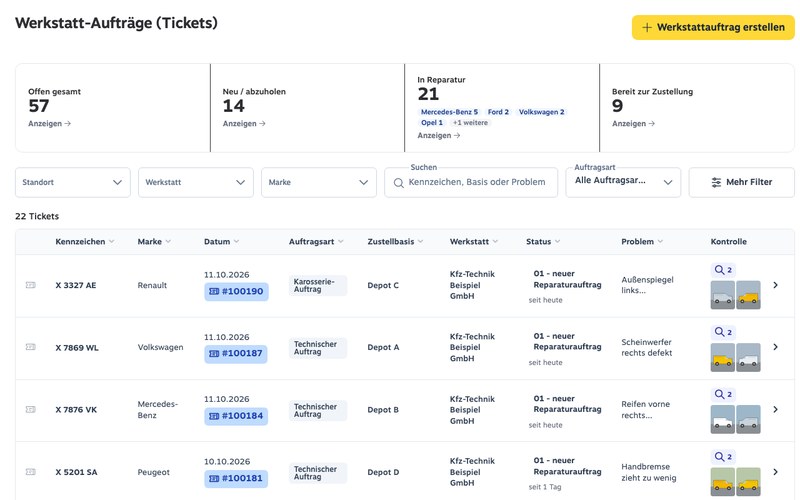
Task: Click Technischer Auftrag tag for Volkswagen row
Action: tap(317, 348)
